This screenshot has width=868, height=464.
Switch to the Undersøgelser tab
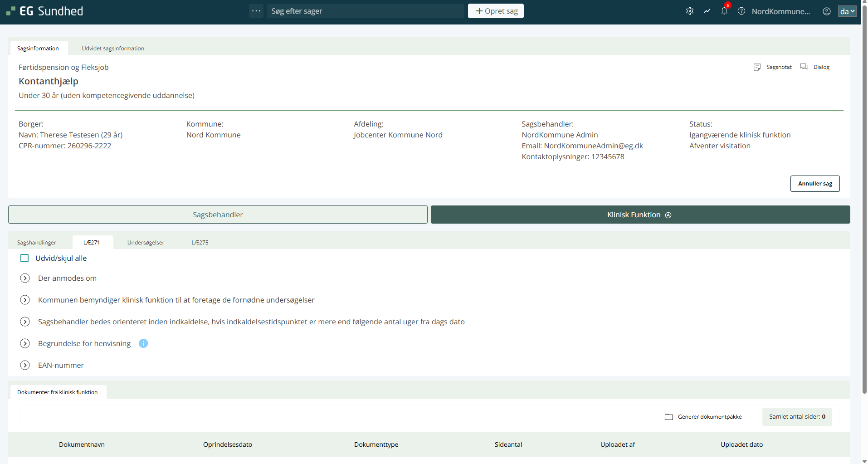point(146,242)
